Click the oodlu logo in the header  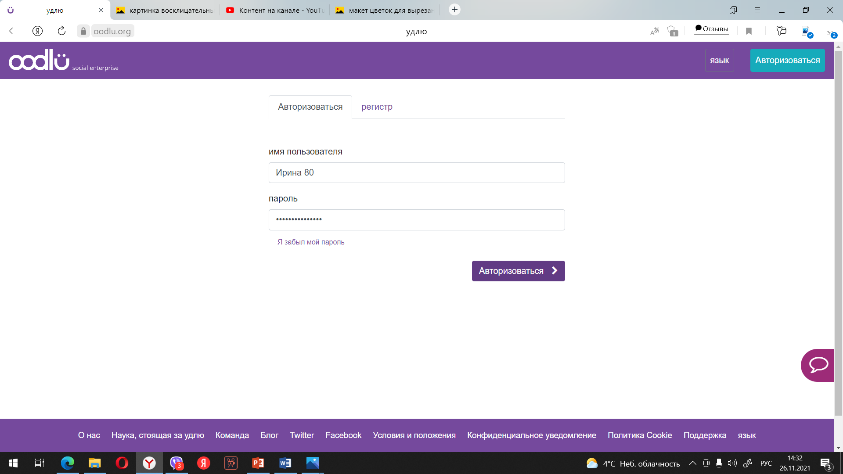pyautogui.click(x=40, y=62)
